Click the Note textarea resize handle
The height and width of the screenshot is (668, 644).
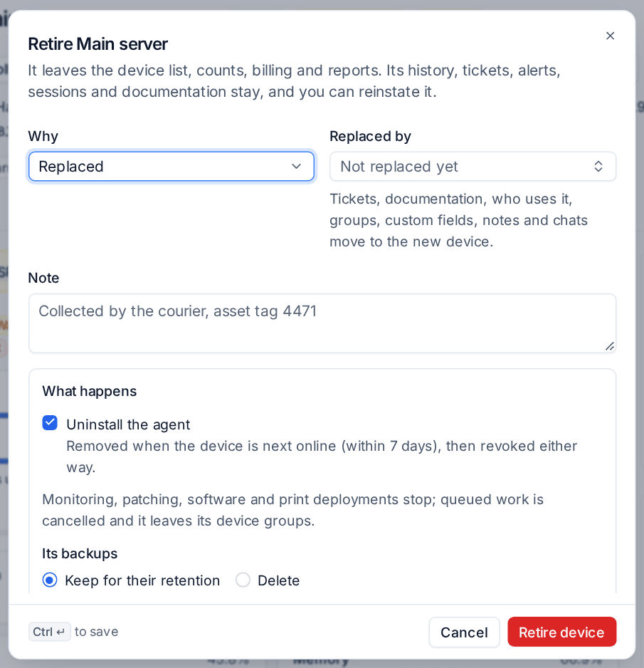(x=610, y=346)
